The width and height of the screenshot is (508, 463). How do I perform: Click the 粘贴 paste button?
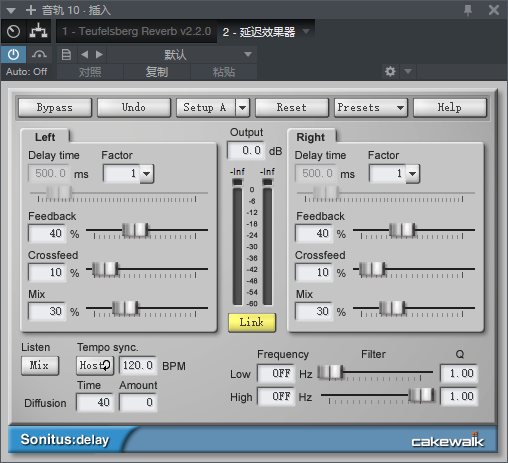pyautogui.click(x=224, y=72)
